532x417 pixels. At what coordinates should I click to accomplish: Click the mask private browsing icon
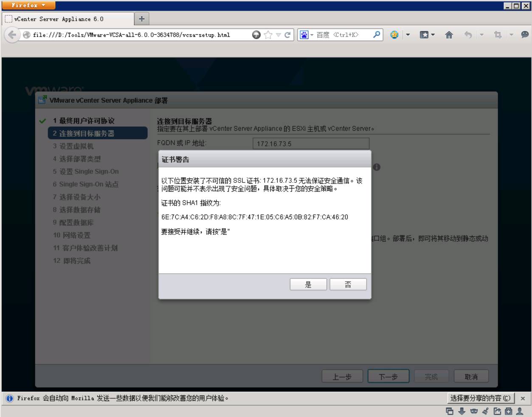pyautogui.click(x=474, y=411)
